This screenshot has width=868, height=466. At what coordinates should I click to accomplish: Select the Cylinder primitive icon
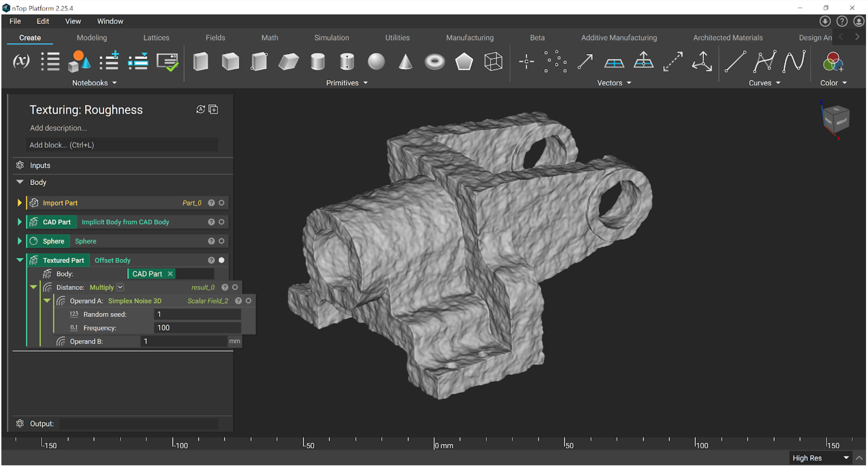click(318, 62)
